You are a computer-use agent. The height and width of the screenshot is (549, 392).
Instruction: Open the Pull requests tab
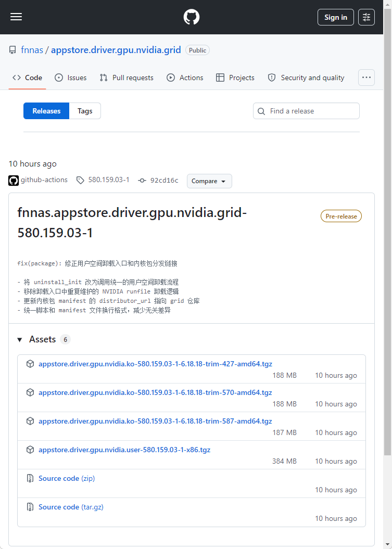tap(127, 78)
